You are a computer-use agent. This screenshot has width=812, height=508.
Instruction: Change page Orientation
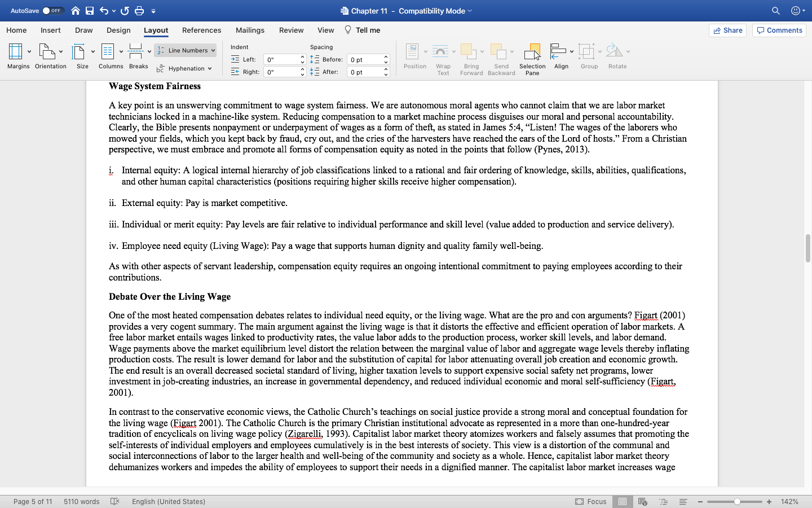50,56
